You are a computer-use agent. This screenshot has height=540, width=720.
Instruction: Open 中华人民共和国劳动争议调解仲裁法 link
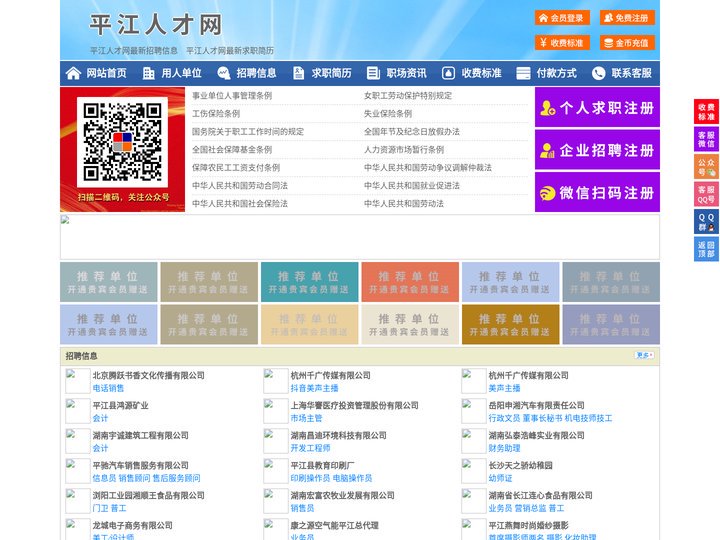(x=428, y=168)
